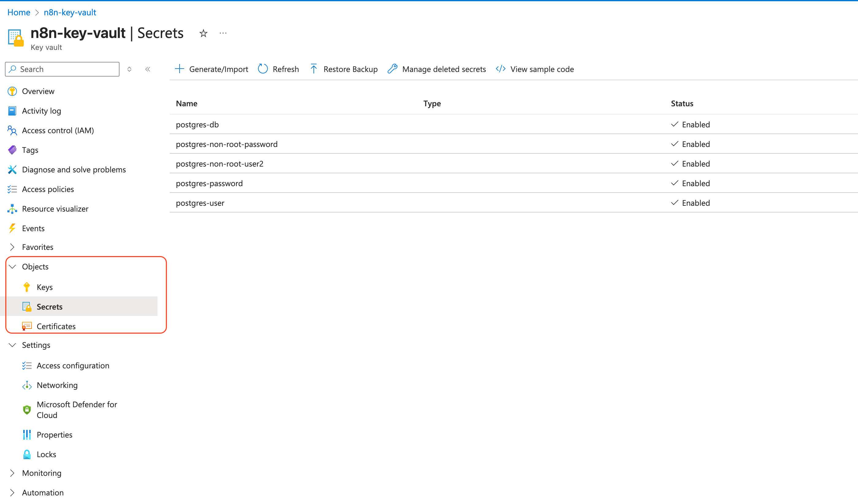Collapse the sidebar with double chevron
Image resolution: width=858 pixels, height=504 pixels.
[x=148, y=70]
